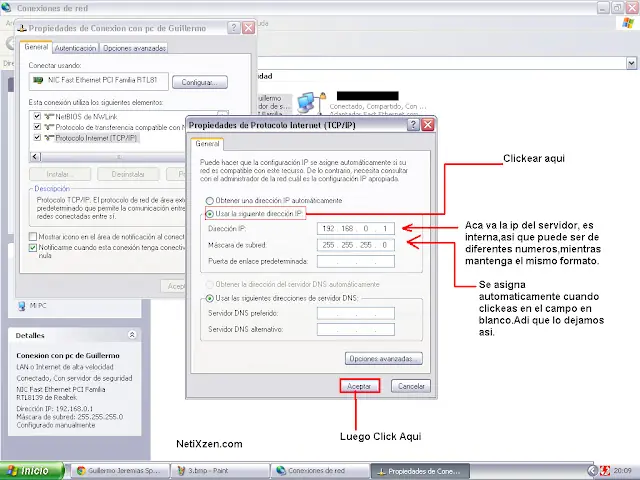Click the Aceptar button in TCP/IP dialog
The width and height of the screenshot is (640, 480).
pyautogui.click(x=359, y=386)
